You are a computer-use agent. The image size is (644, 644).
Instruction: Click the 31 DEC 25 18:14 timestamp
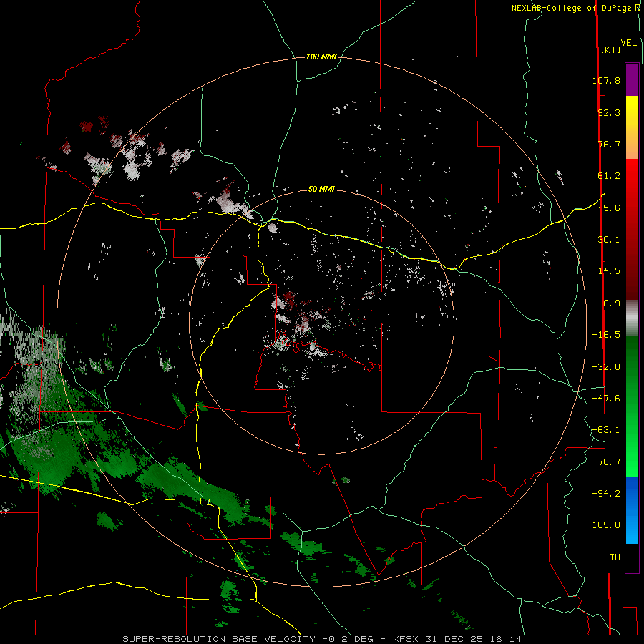pyautogui.click(x=472, y=639)
